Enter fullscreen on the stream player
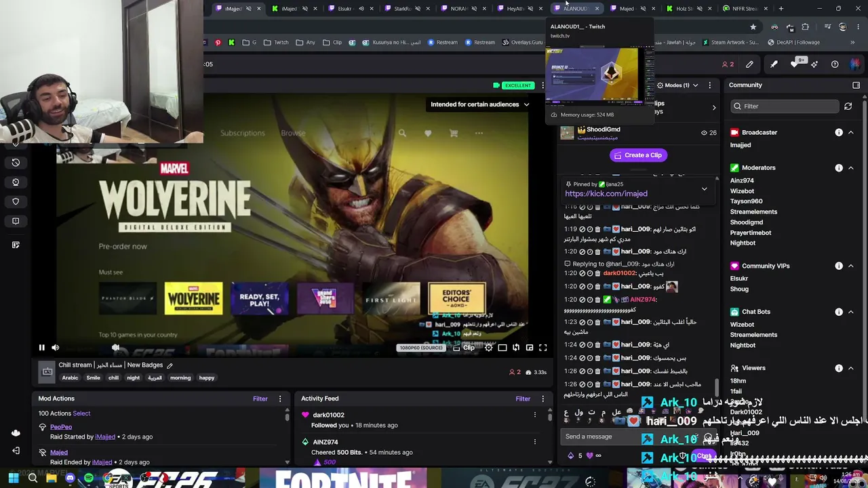The width and height of the screenshot is (868, 488). click(x=543, y=348)
